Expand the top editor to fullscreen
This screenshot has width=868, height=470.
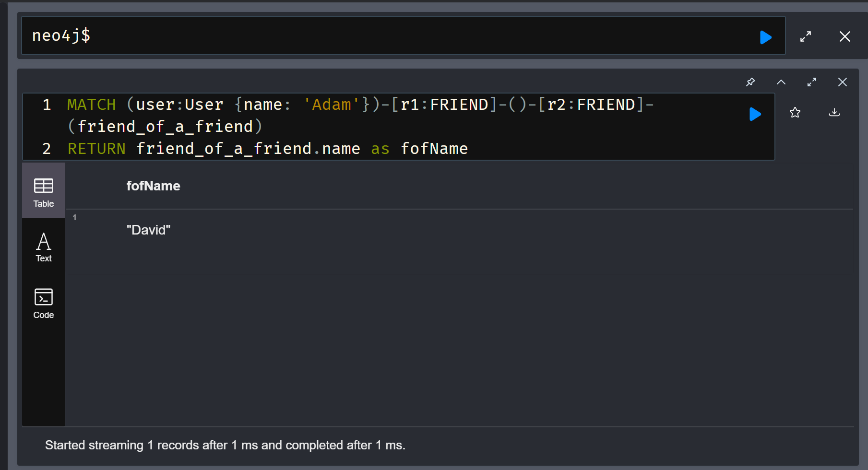[x=806, y=36]
